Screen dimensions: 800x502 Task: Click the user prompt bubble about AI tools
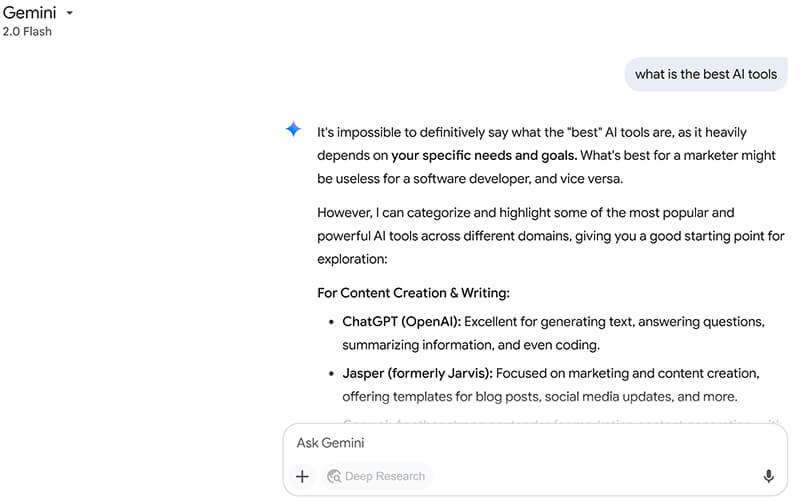(x=706, y=74)
